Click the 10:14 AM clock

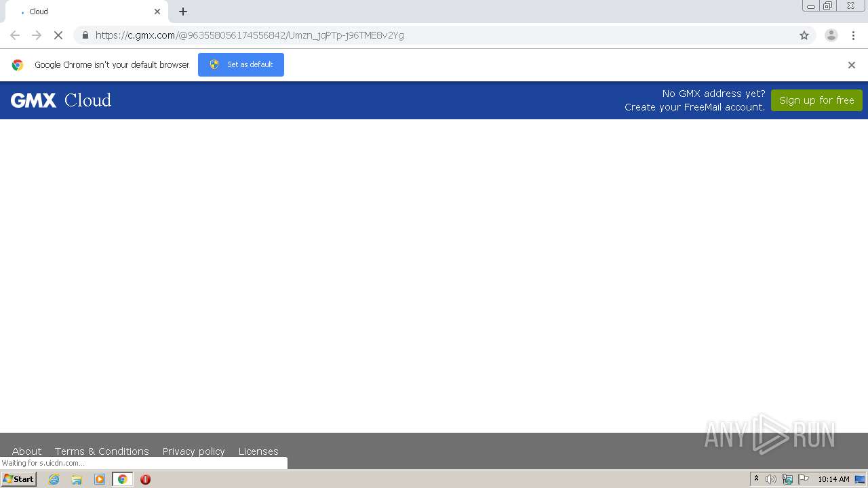833,479
